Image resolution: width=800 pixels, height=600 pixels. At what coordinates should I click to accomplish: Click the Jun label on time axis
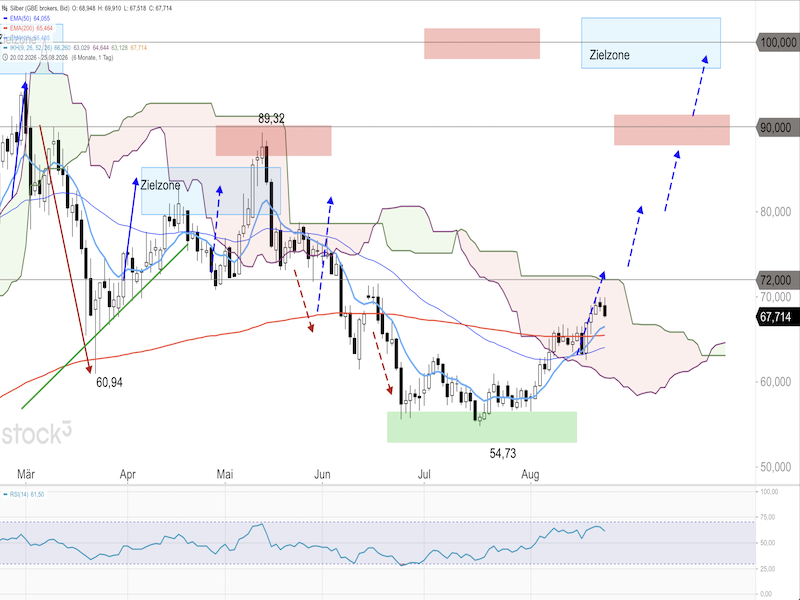(x=322, y=474)
